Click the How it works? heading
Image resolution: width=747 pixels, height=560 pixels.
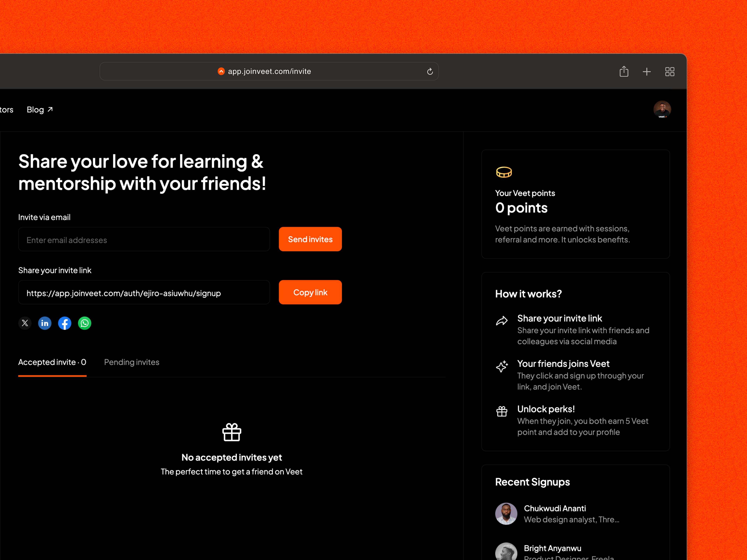[x=528, y=294]
